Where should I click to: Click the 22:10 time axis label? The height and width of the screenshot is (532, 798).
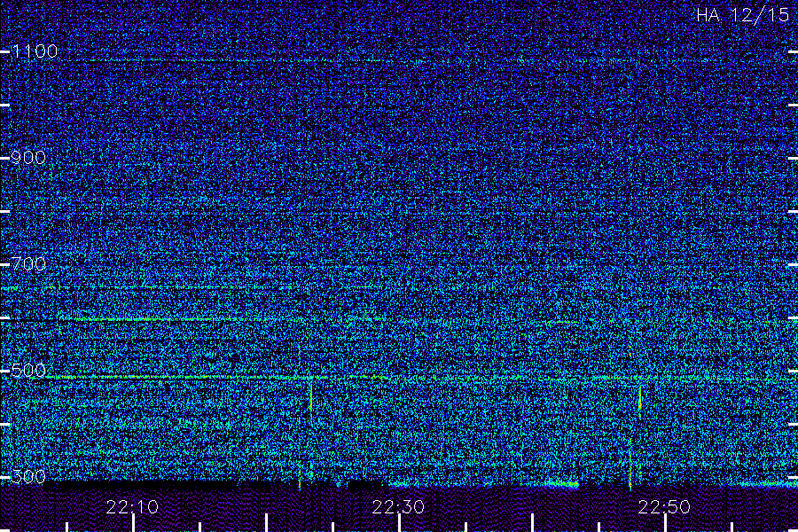coord(132,507)
